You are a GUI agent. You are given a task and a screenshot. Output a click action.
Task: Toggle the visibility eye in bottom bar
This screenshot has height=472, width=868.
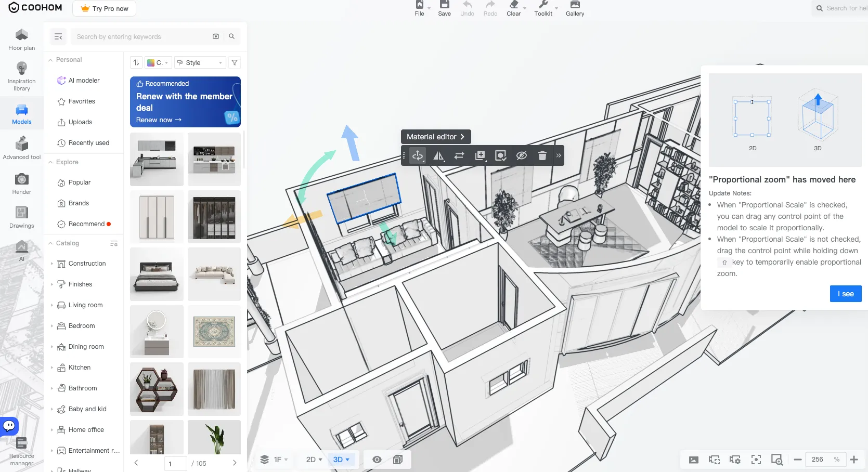point(377,460)
